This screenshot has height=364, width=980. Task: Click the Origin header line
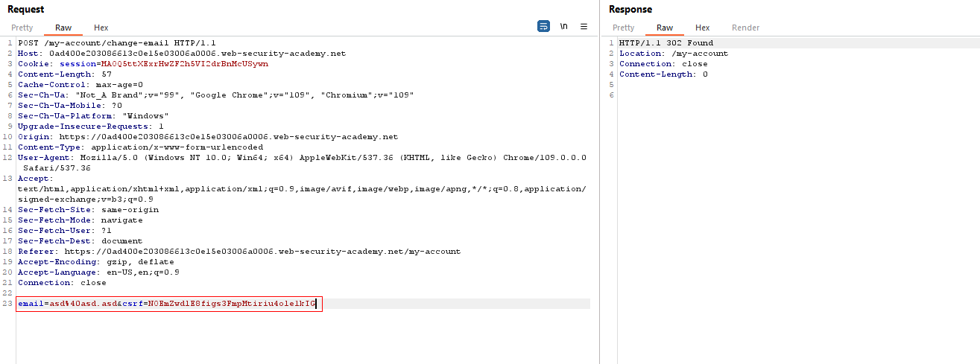coord(208,137)
